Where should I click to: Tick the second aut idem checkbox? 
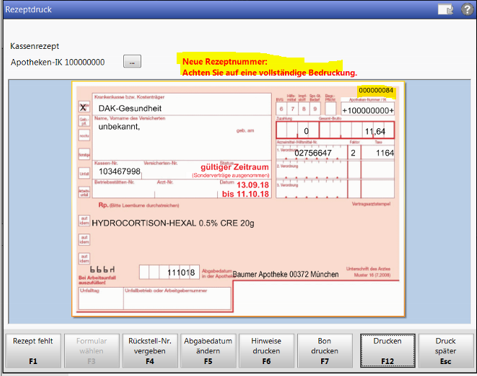(84, 239)
